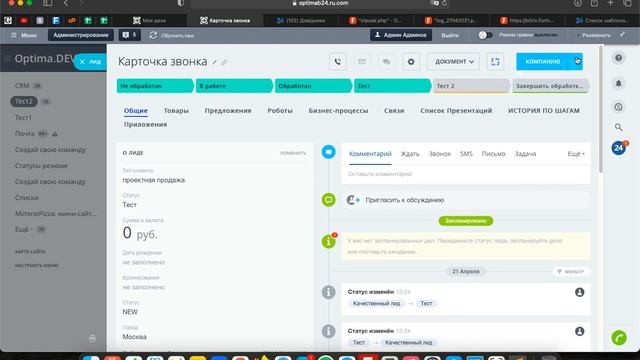Switch to the Товары tab

click(x=176, y=111)
